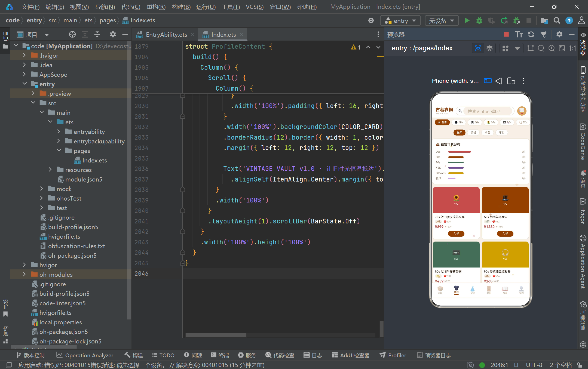Click the green hot reload arrow icon
The height and width of the screenshot is (369, 588).
pyautogui.click(x=504, y=20)
